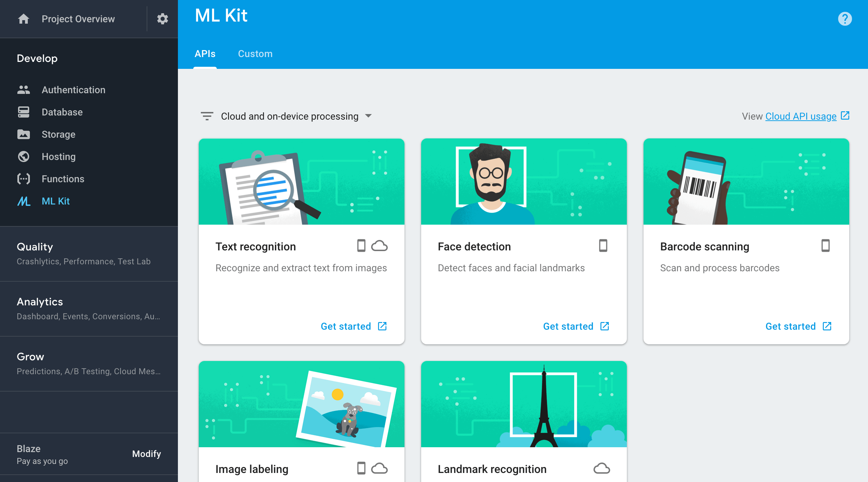This screenshot has height=482, width=868.
Task: Click the Database icon in sidebar
Action: 24,112
